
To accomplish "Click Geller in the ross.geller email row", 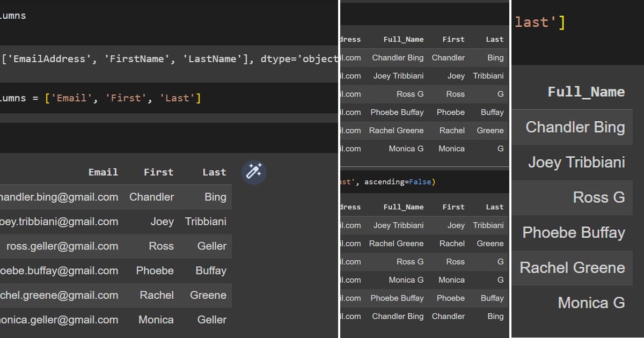I will point(212,246).
